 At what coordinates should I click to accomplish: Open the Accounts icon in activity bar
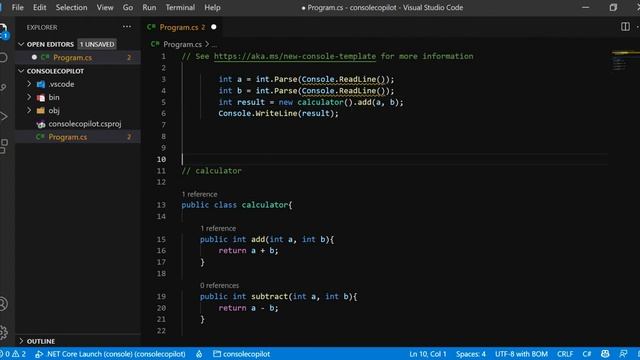click(3, 304)
